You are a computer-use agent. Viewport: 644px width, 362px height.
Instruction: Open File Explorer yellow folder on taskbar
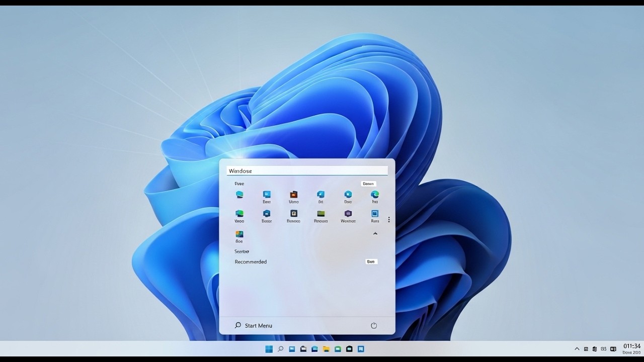326,349
